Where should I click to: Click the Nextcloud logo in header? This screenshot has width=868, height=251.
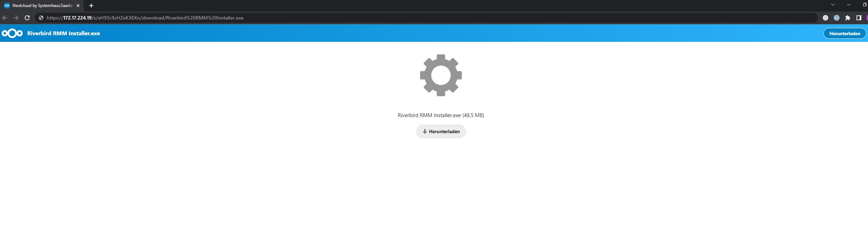pos(12,33)
